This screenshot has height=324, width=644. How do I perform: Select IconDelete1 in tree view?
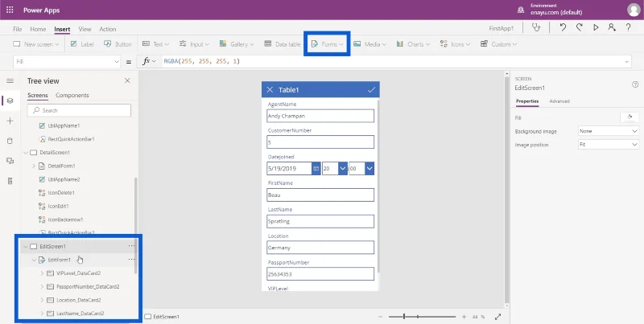tap(61, 193)
